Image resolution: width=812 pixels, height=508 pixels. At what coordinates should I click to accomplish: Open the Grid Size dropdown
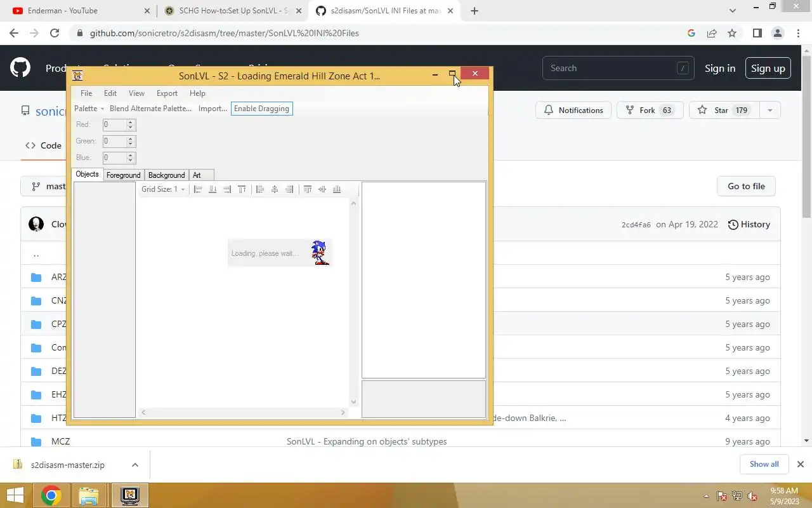163,189
